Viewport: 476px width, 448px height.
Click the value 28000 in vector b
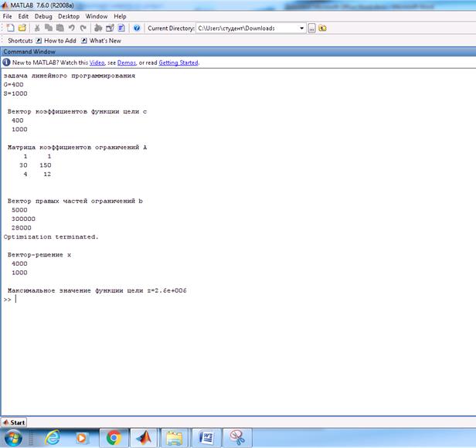click(22, 228)
